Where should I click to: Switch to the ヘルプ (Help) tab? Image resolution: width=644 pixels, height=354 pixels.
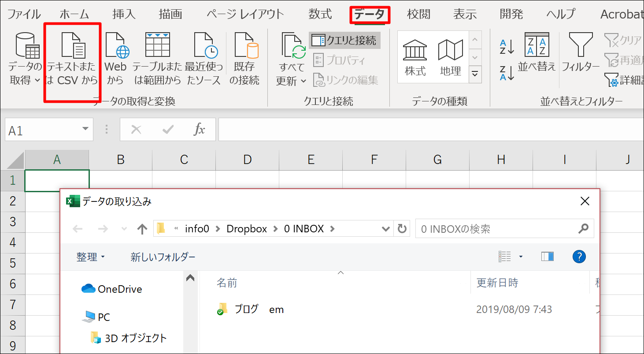(x=561, y=14)
